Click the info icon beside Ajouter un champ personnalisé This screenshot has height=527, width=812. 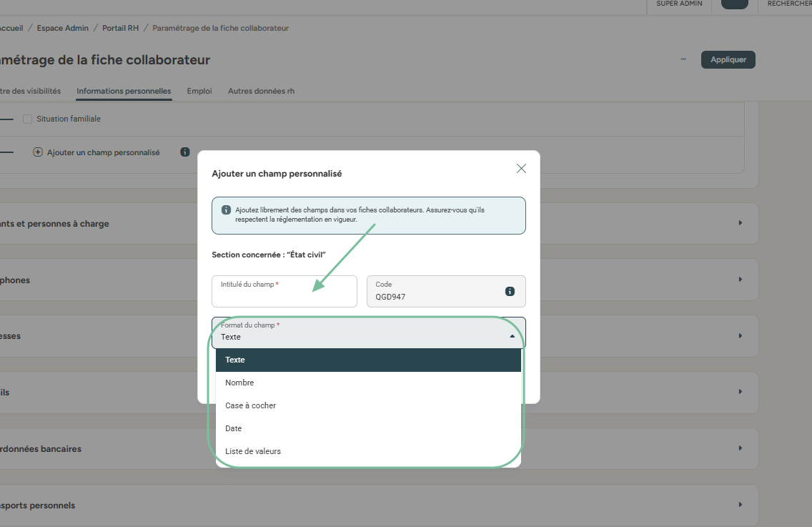pos(185,152)
